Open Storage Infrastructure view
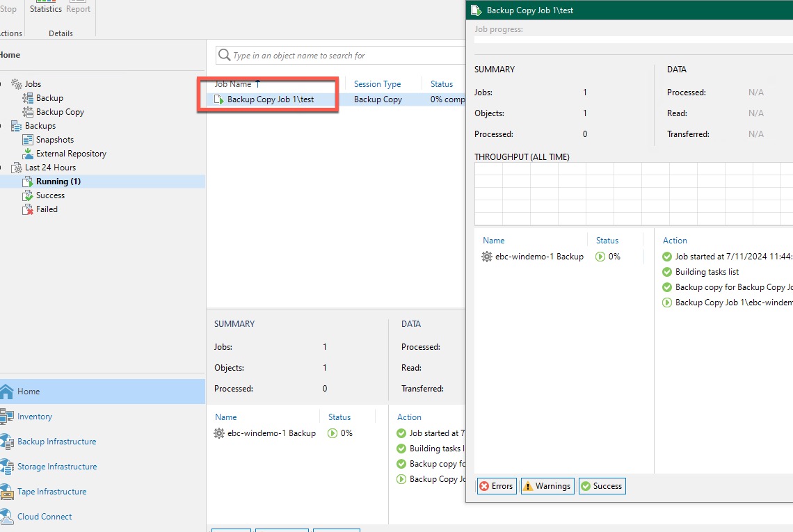Viewport: 793px width, 532px height. click(57, 467)
